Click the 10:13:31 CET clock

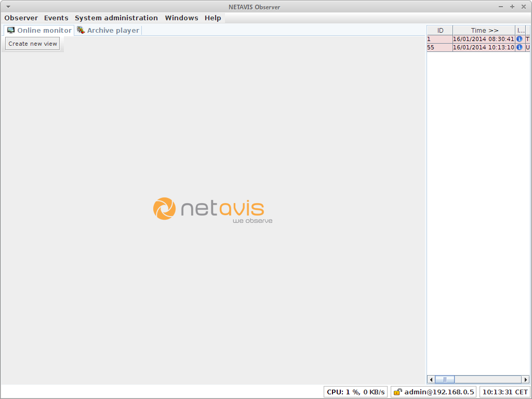[x=505, y=392]
